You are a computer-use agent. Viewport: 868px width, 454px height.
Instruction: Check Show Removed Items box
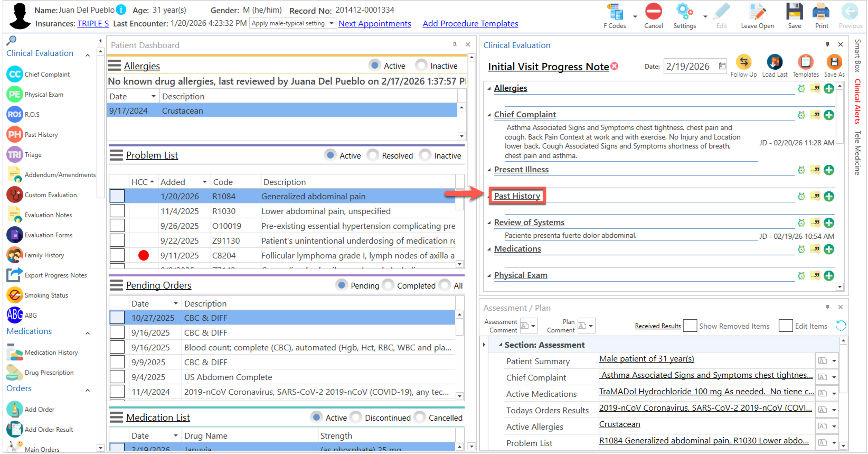pyautogui.click(x=690, y=326)
